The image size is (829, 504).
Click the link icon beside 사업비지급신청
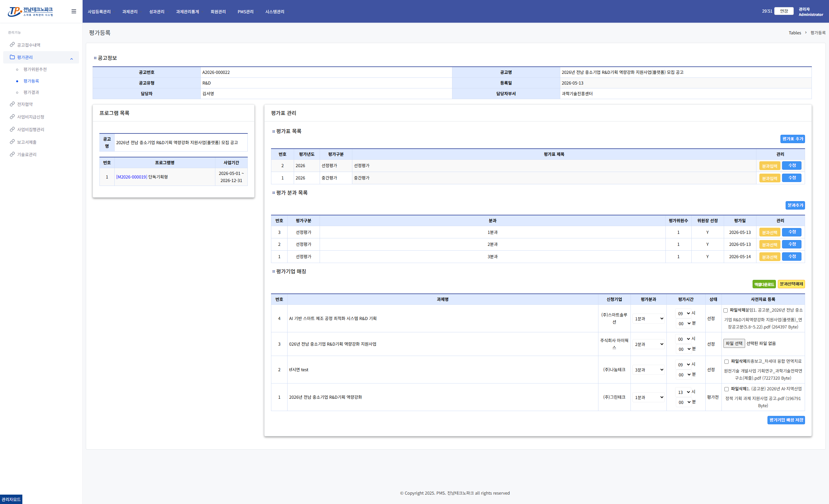point(12,117)
